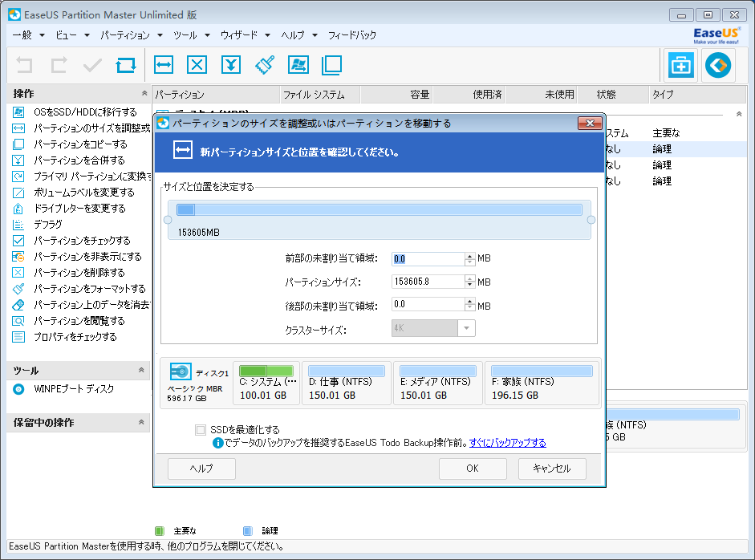Open the backup tool icon at top right
Screen dimensions: 755x560
tap(680, 65)
